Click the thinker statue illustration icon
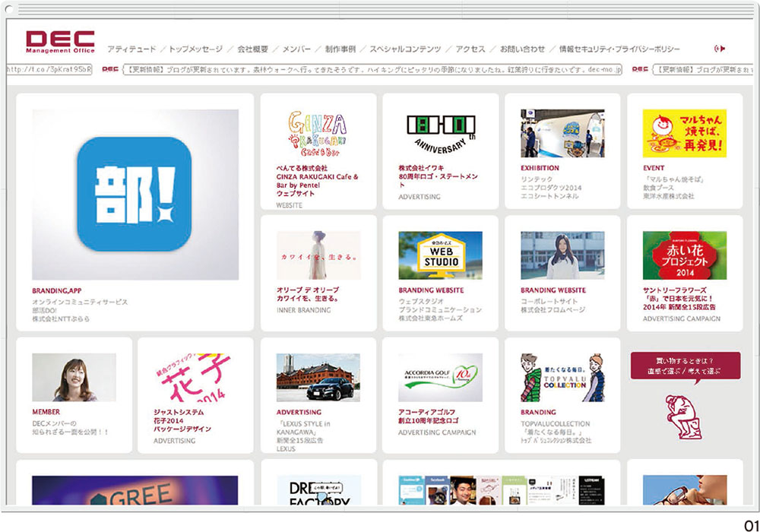 point(683,417)
